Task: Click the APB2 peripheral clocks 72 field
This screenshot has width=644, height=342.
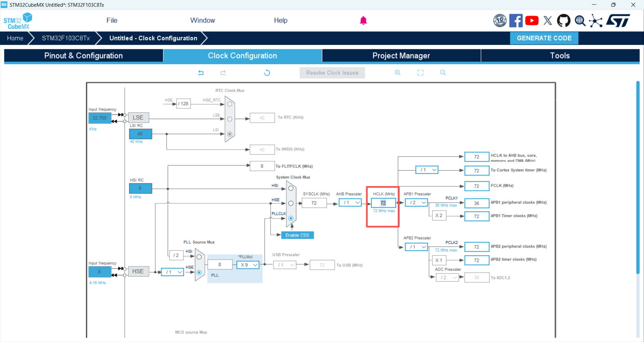Action: click(x=477, y=247)
